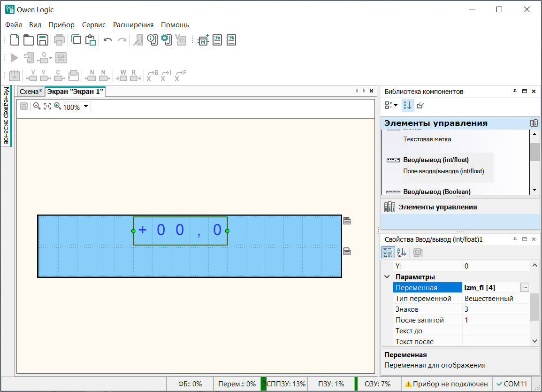This screenshot has height=392, width=542.
Task: Toggle categorized view in the properties panel
Action: click(388, 253)
